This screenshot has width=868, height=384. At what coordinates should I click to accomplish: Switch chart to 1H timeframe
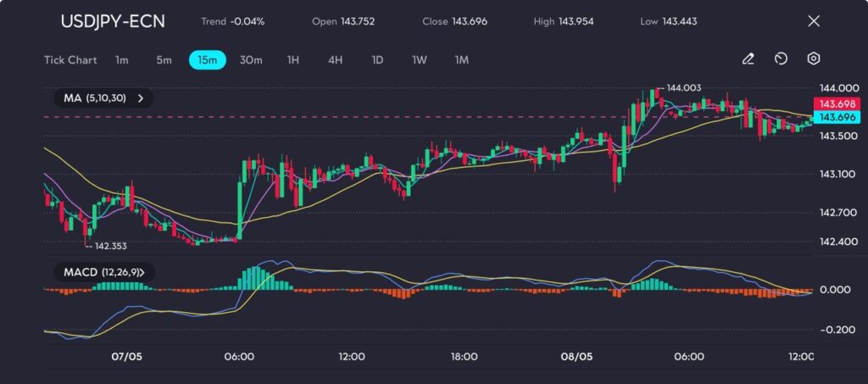tap(292, 60)
